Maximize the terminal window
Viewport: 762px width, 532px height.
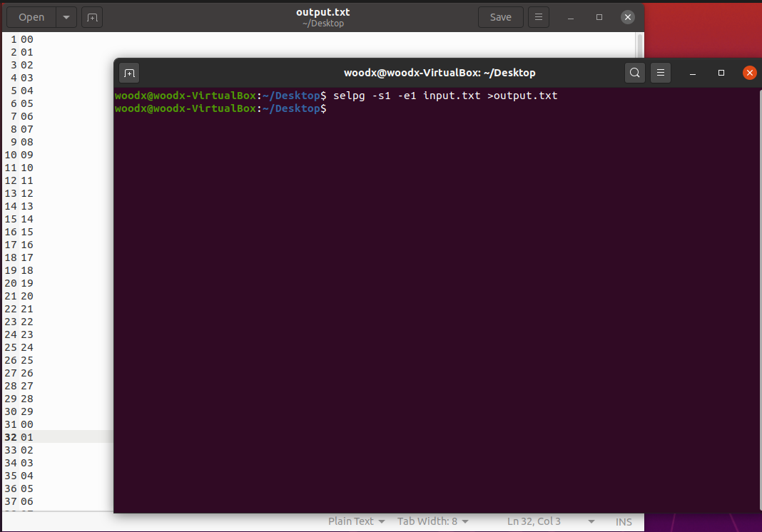pyautogui.click(x=721, y=73)
